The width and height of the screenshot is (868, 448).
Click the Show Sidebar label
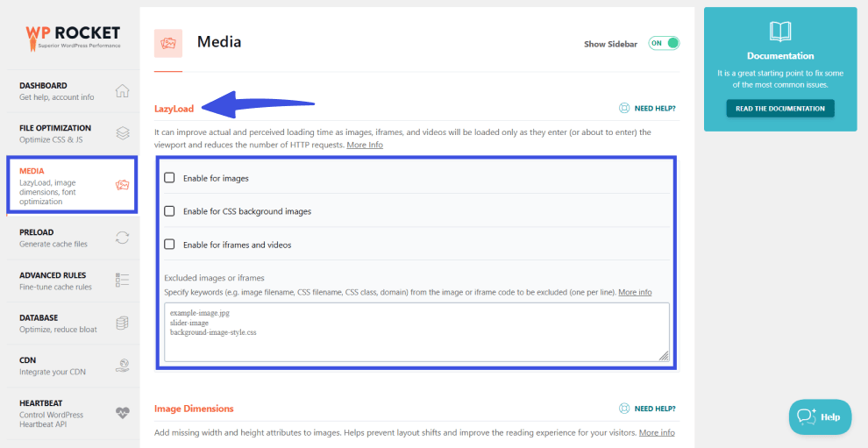(x=610, y=44)
